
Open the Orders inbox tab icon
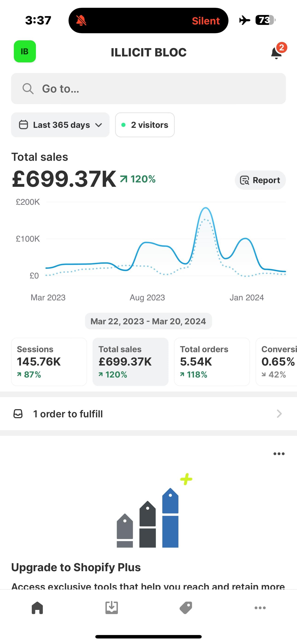pos(111,608)
